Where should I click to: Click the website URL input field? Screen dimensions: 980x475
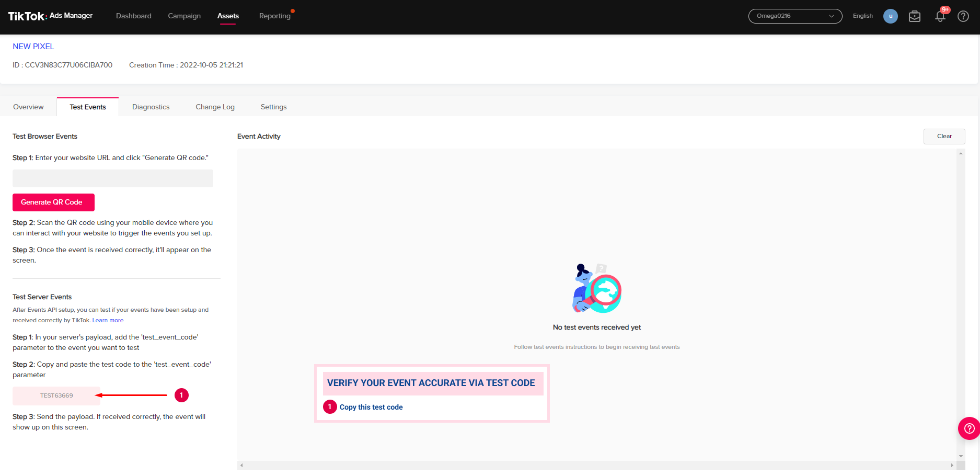tap(113, 178)
